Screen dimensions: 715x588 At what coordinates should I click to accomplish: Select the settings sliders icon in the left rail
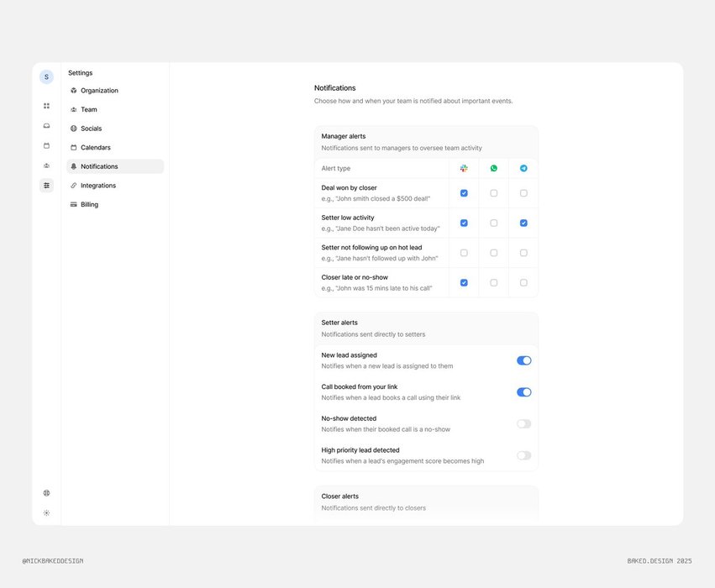click(46, 186)
